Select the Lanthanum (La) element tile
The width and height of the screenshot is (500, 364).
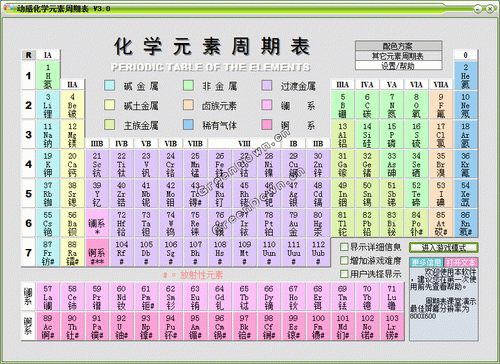48,297
